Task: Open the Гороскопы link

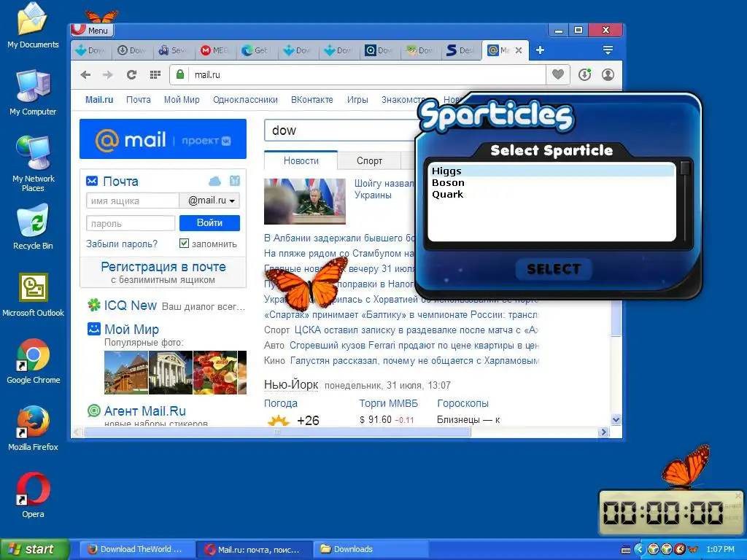Action: (x=462, y=403)
